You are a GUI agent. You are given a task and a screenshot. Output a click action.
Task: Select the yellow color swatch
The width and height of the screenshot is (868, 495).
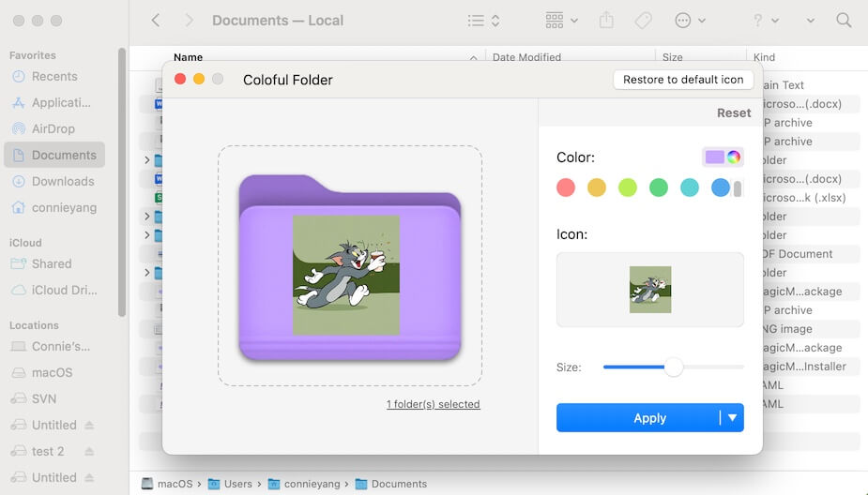[x=596, y=187]
